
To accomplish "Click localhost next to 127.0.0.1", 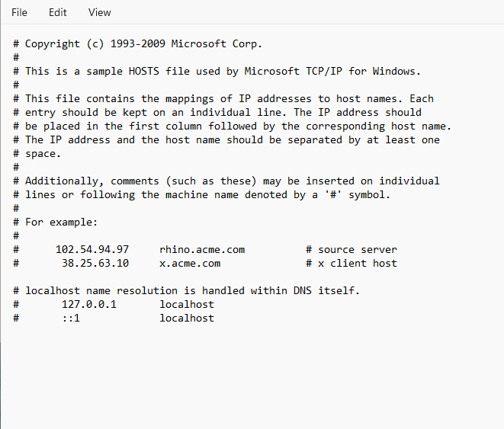I will pos(187,304).
